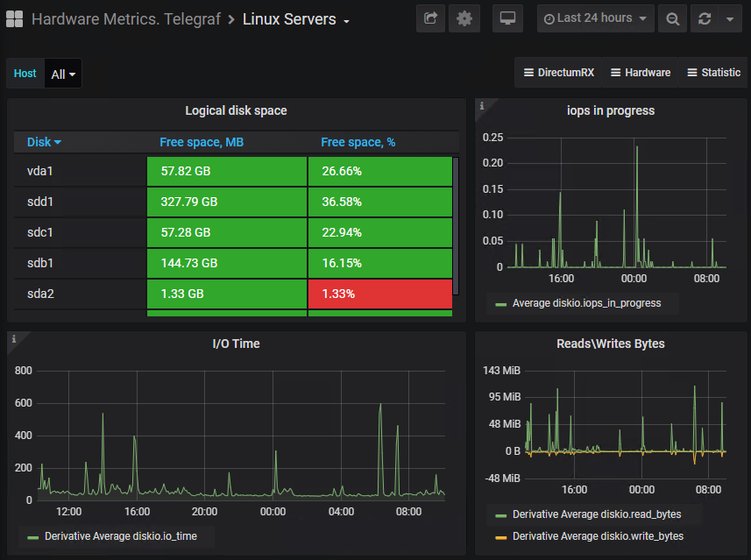Screen dimensions: 751x560
Task: Click green color swatch for diskio.io_time
Action: (33, 537)
